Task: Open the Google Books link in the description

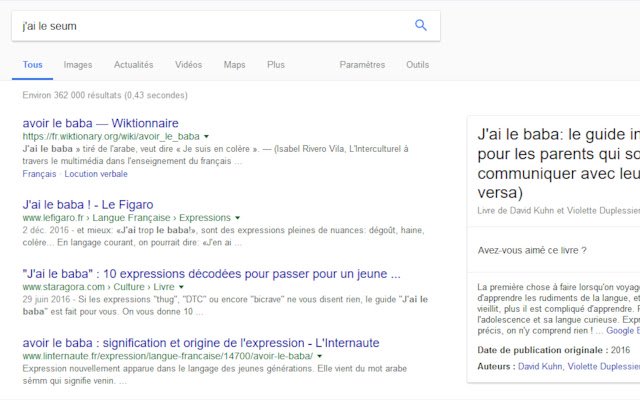Action: tap(623, 331)
